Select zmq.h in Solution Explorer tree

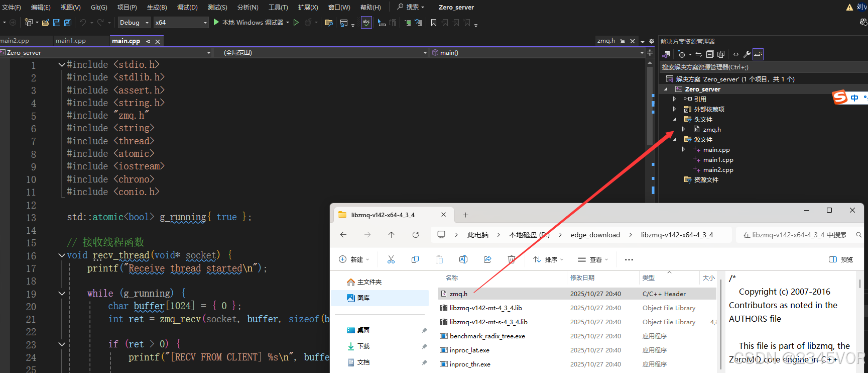[x=712, y=130]
